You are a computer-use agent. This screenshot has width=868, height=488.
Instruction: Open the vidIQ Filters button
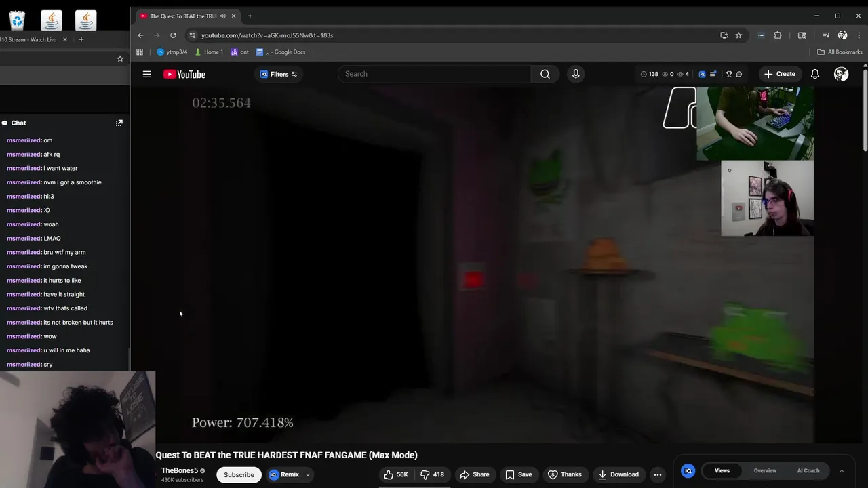(279, 74)
